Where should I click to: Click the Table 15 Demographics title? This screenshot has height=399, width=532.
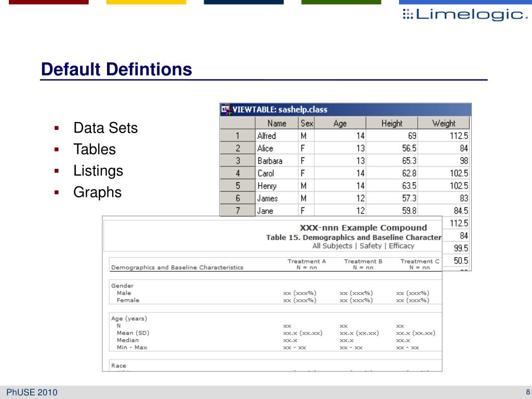coord(354,237)
